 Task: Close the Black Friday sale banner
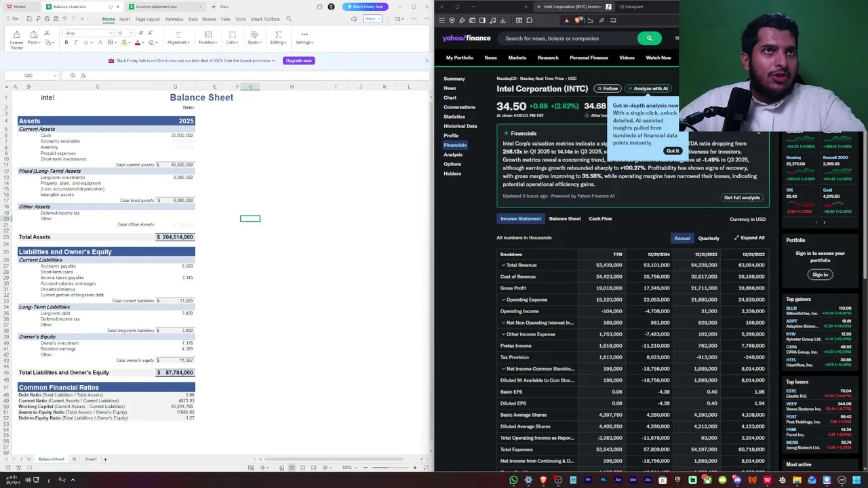pyautogui.click(x=427, y=60)
